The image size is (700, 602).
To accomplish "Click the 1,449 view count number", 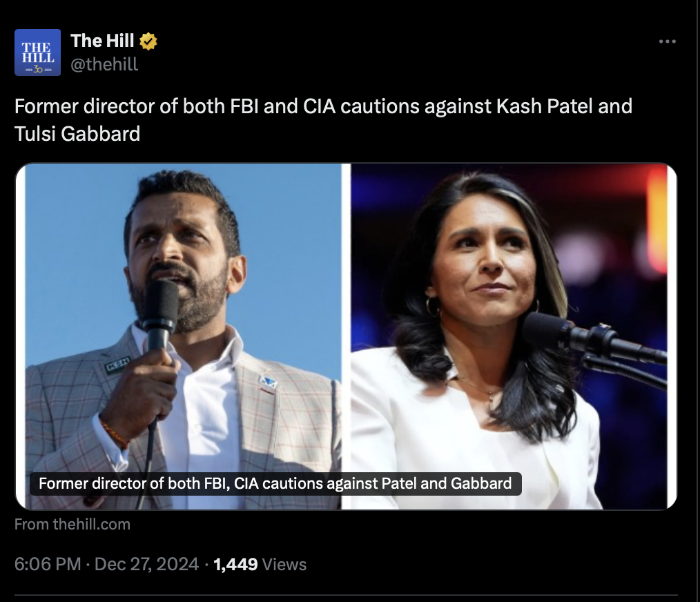I will click(235, 564).
